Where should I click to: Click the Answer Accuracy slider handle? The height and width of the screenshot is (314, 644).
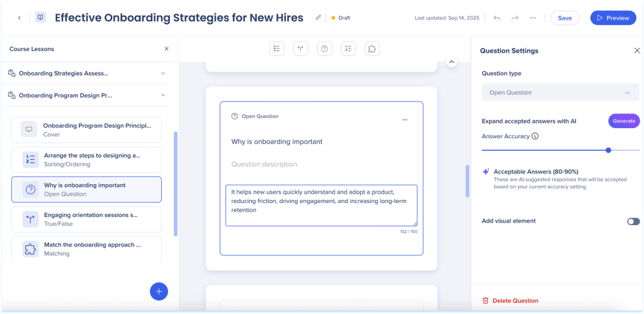click(608, 150)
